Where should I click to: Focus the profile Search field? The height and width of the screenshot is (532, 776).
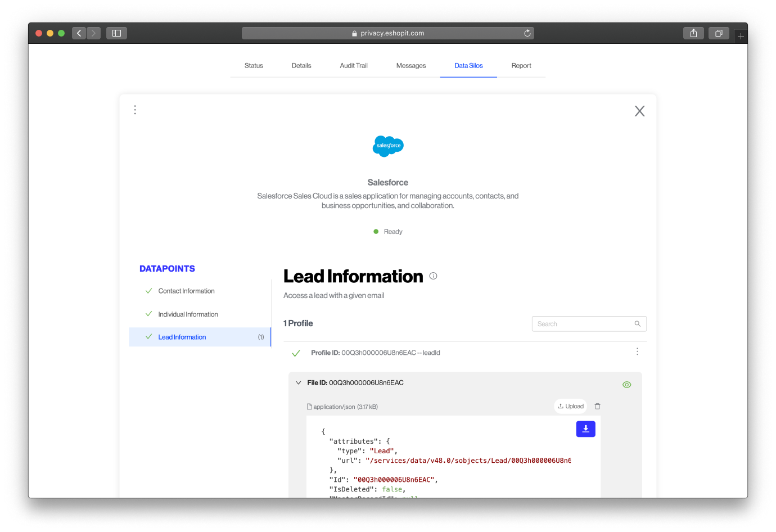click(x=589, y=324)
